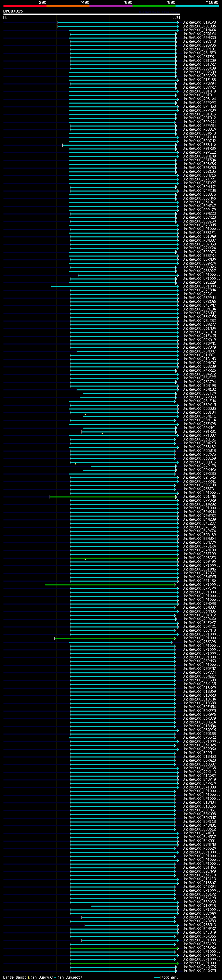Click the UniRef100_C4N190 label
Screen dimensions: 222x980
[199, 550]
